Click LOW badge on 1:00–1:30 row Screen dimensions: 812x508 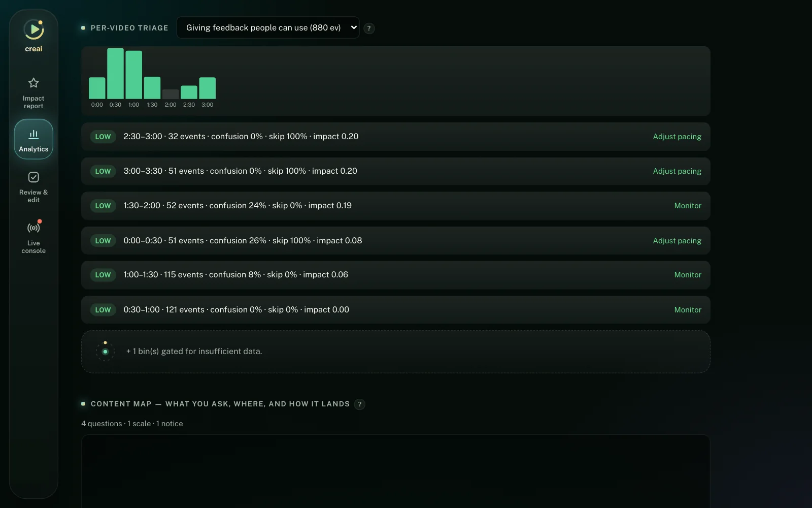click(103, 275)
